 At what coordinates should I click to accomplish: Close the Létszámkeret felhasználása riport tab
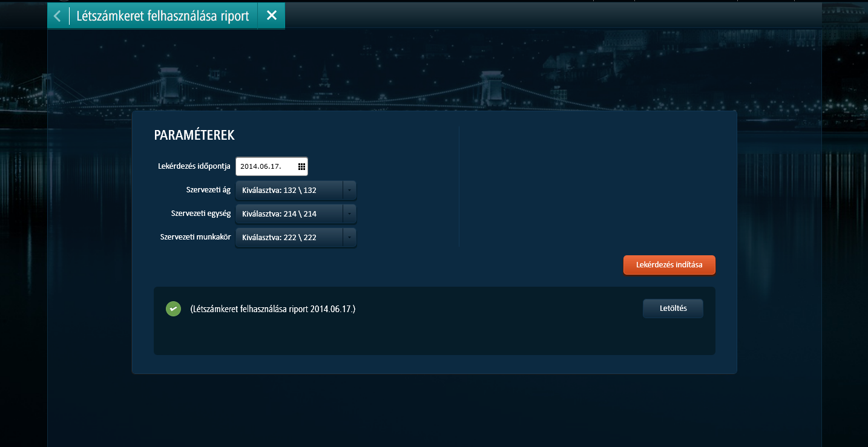[272, 16]
